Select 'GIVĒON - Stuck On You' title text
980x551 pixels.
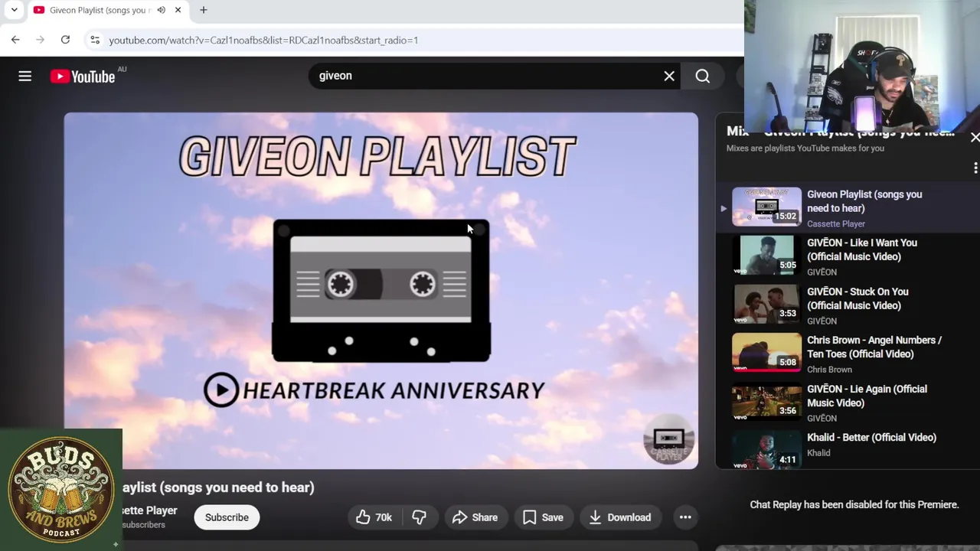tap(857, 298)
